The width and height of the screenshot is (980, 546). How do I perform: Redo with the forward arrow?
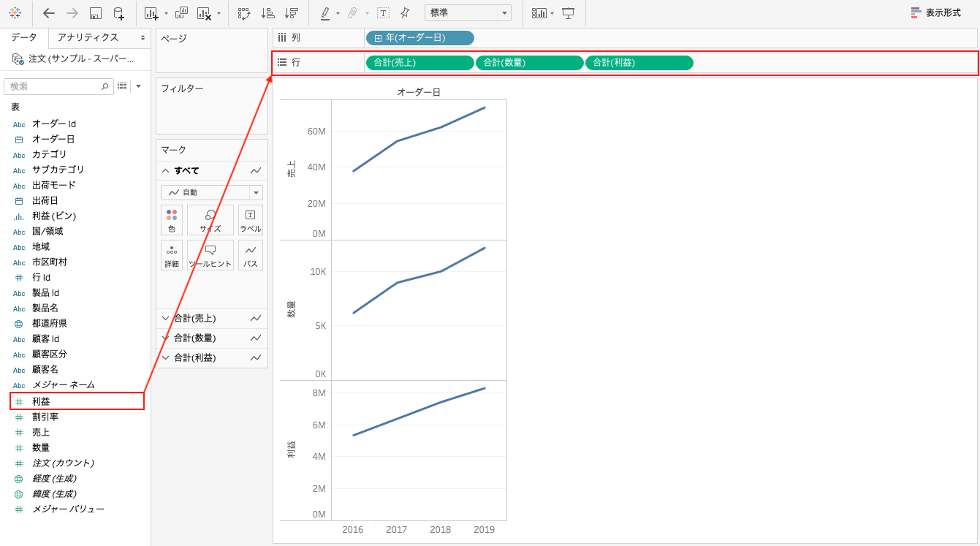coord(72,13)
